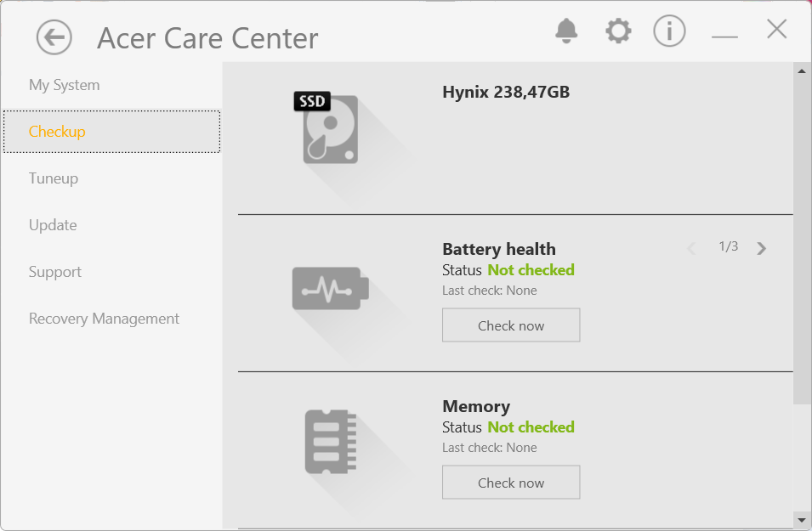812x531 pixels.
Task: Go to next page chevron
Action: coord(762,248)
